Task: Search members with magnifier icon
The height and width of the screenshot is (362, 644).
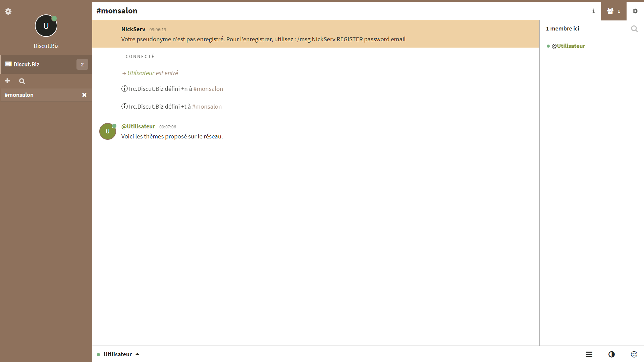Action: 634,29
